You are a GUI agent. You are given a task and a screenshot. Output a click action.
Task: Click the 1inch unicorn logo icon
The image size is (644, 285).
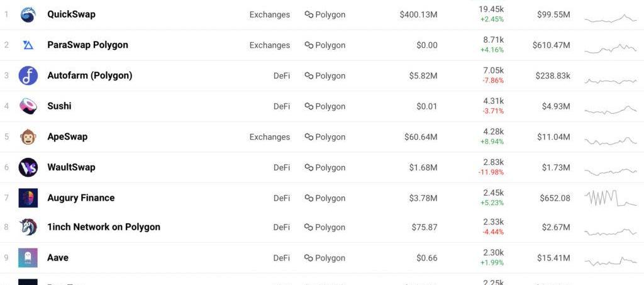click(28, 227)
